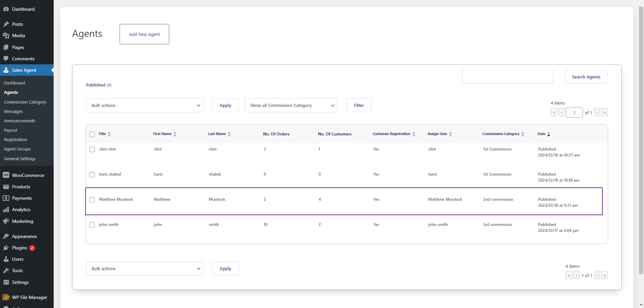Viewport: 644px width, 308px height.
Task: Click the Appearance paintbrush icon
Action: [x=6, y=236]
